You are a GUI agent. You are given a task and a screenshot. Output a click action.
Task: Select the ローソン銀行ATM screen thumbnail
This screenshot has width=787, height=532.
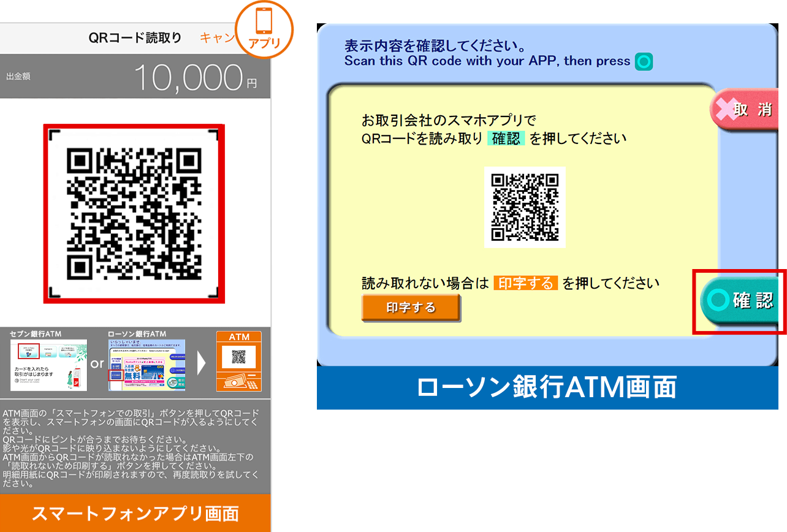pos(146,365)
